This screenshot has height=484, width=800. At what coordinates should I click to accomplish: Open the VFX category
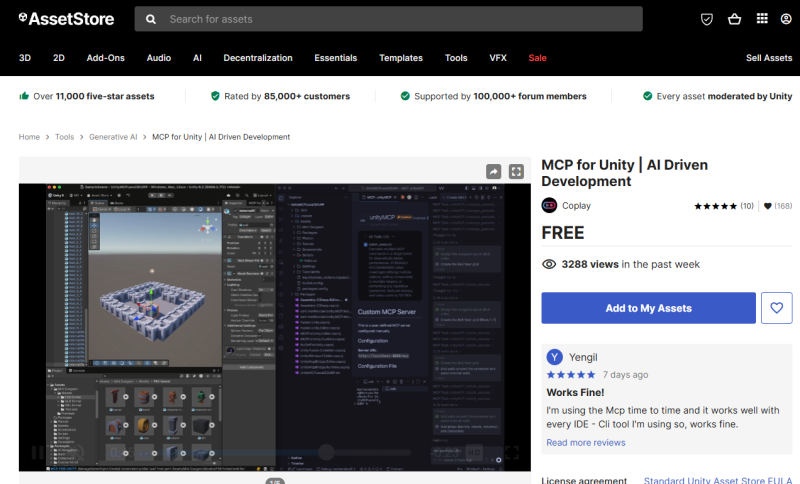[x=498, y=58]
